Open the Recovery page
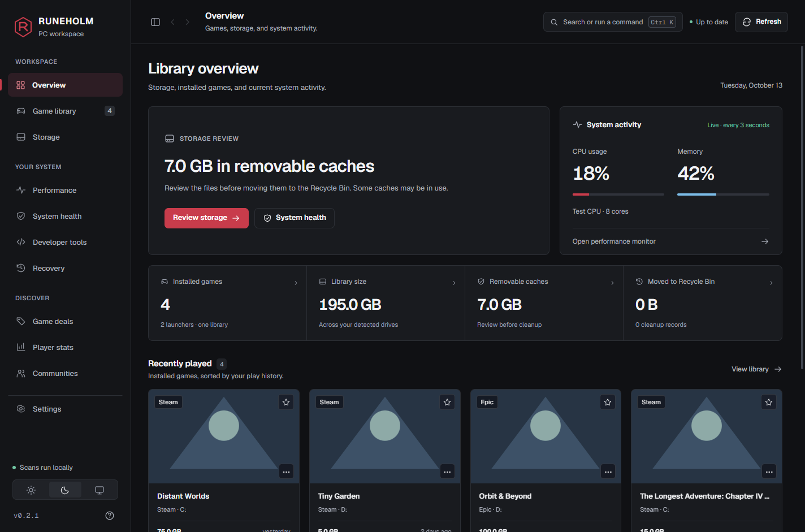805x532 pixels. 65,268
